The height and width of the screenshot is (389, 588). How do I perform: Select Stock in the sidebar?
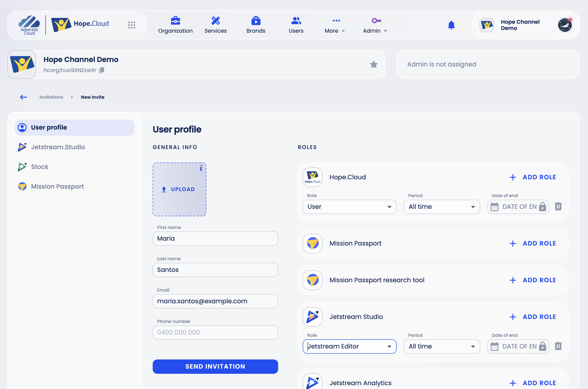75,167
